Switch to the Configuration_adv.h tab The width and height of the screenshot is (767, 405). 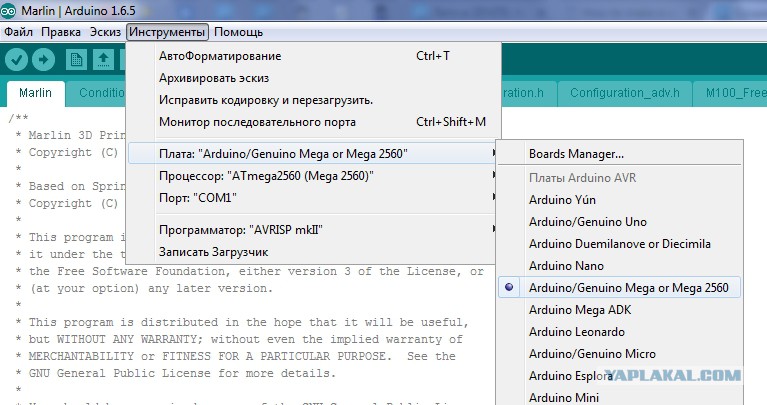[625, 93]
